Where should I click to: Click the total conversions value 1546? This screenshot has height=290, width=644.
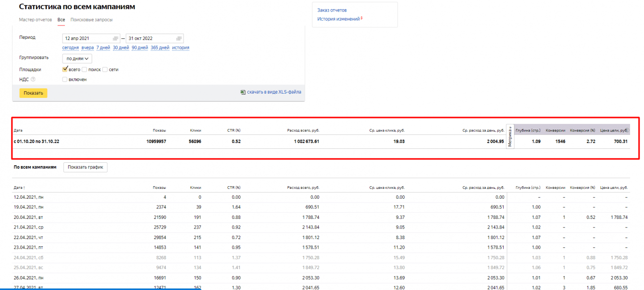(560, 142)
